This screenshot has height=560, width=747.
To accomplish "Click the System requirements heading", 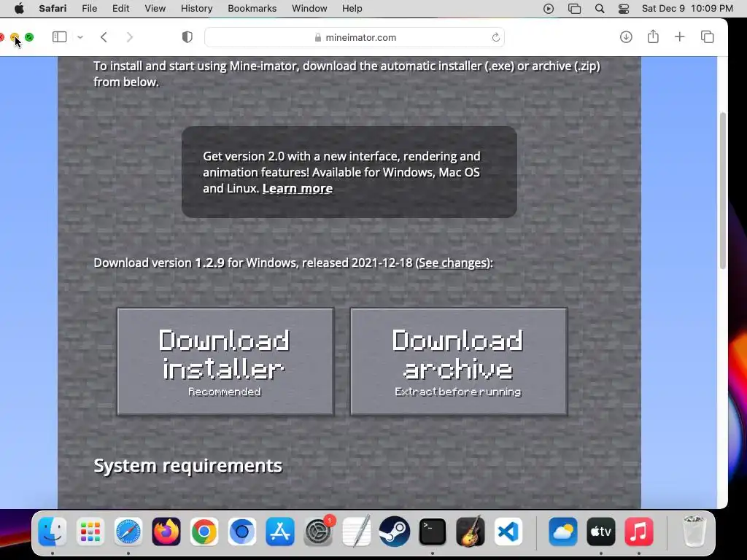I will coord(187,466).
